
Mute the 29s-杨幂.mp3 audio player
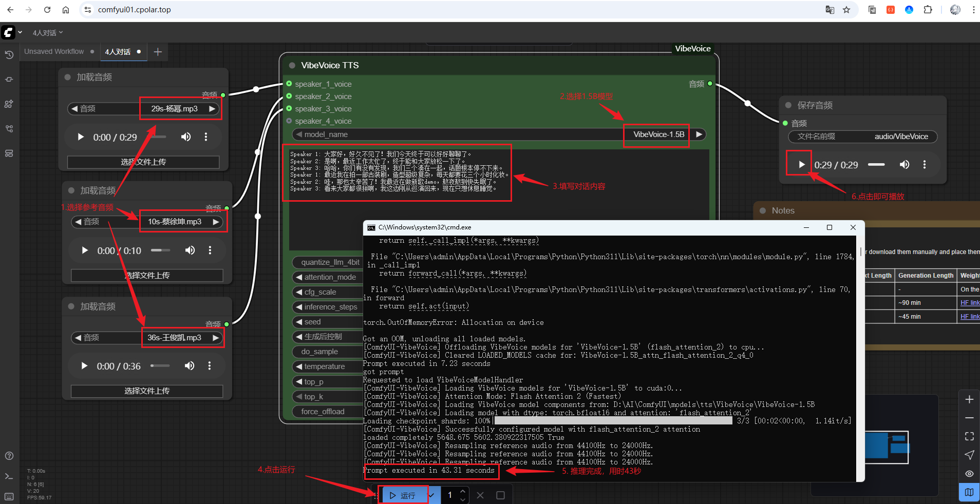(186, 137)
